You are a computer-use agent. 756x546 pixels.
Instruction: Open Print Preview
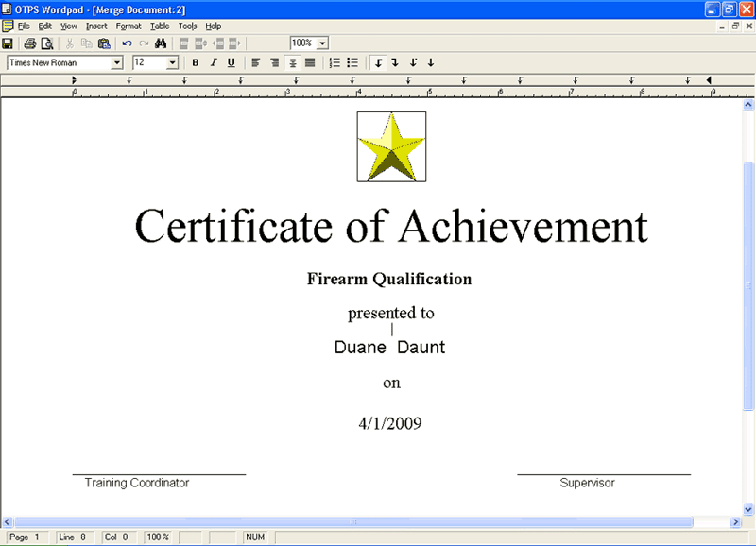[48, 43]
